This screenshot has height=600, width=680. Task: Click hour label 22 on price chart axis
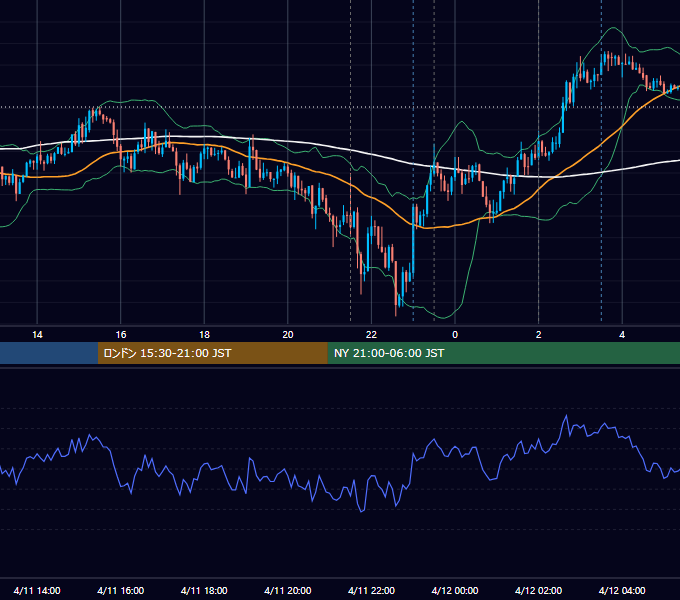pyautogui.click(x=371, y=335)
